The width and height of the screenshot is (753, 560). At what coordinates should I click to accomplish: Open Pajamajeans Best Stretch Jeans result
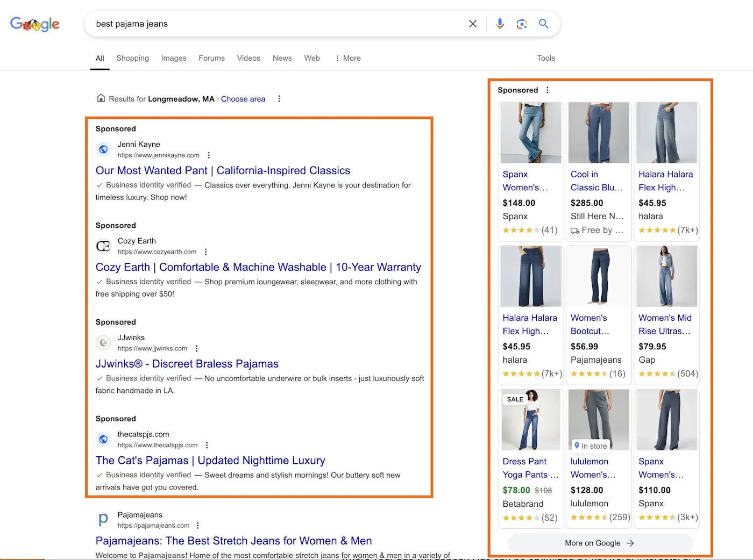pyautogui.click(x=234, y=541)
